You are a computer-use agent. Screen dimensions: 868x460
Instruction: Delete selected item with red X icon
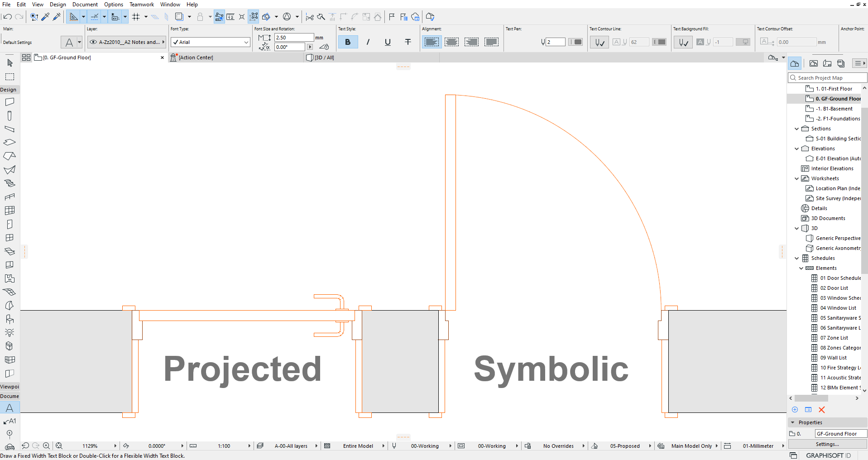tap(822, 410)
